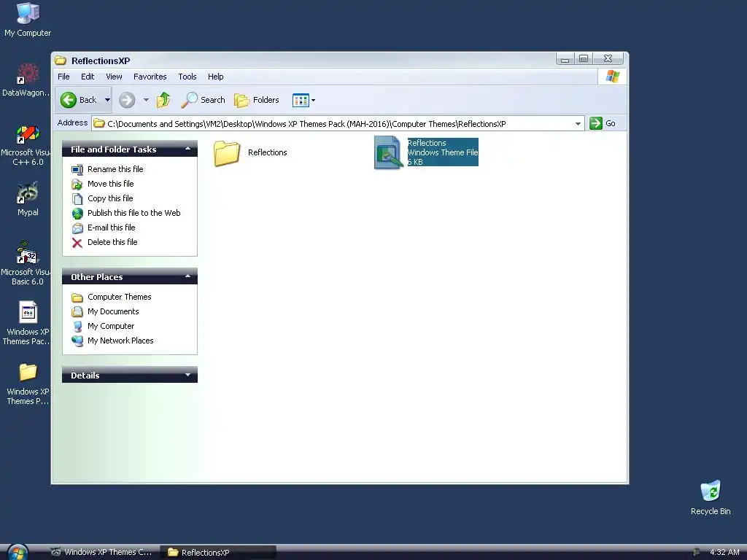Click the Search magnifier button
This screenshot has width=747, height=560.
(x=204, y=100)
